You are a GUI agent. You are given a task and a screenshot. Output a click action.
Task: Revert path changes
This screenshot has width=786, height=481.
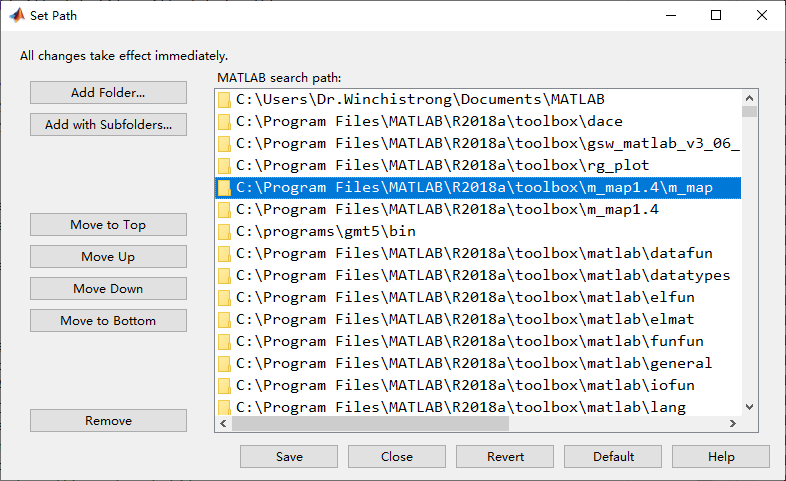(x=505, y=457)
